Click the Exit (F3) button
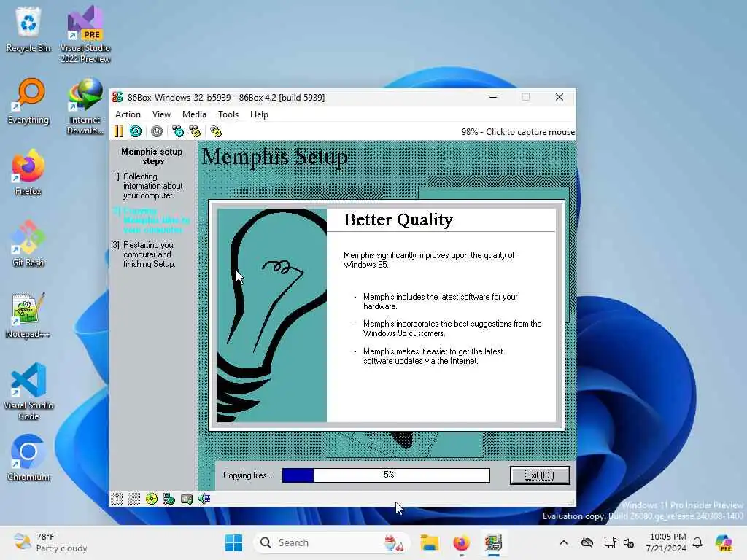 [x=540, y=475]
